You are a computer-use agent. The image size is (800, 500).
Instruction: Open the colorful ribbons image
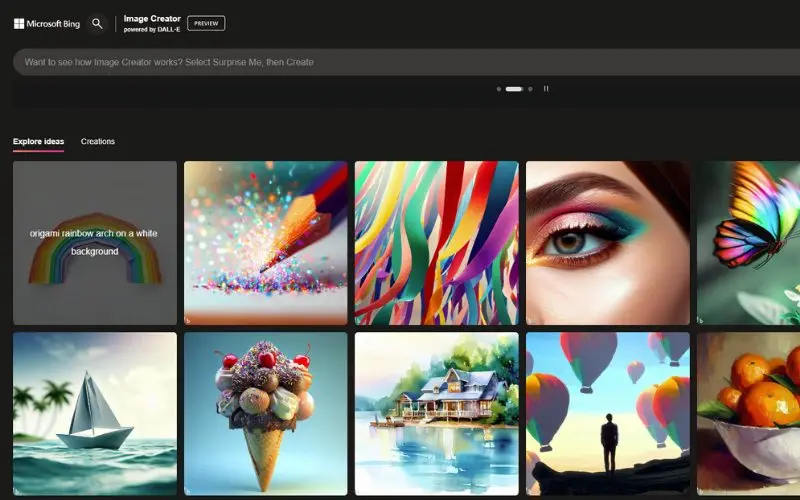437,243
